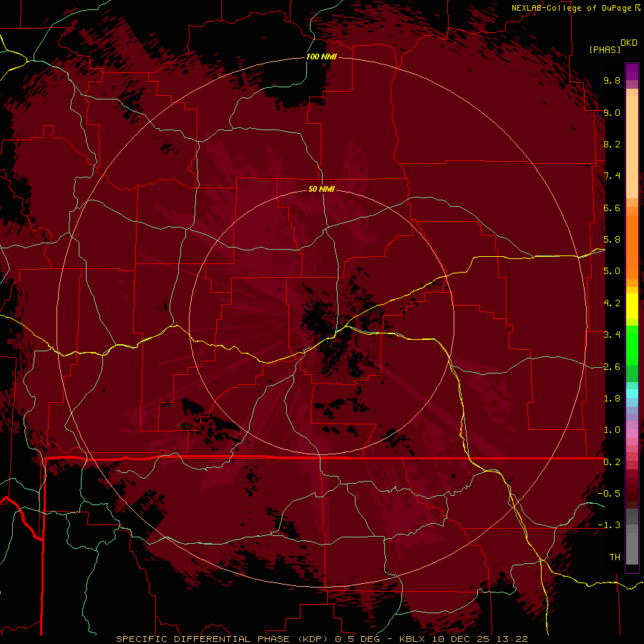Click the SPECIFIC DIFFERENTIAL PHASE (KDP) caption text
The height and width of the screenshot is (644, 644).
(221, 639)
